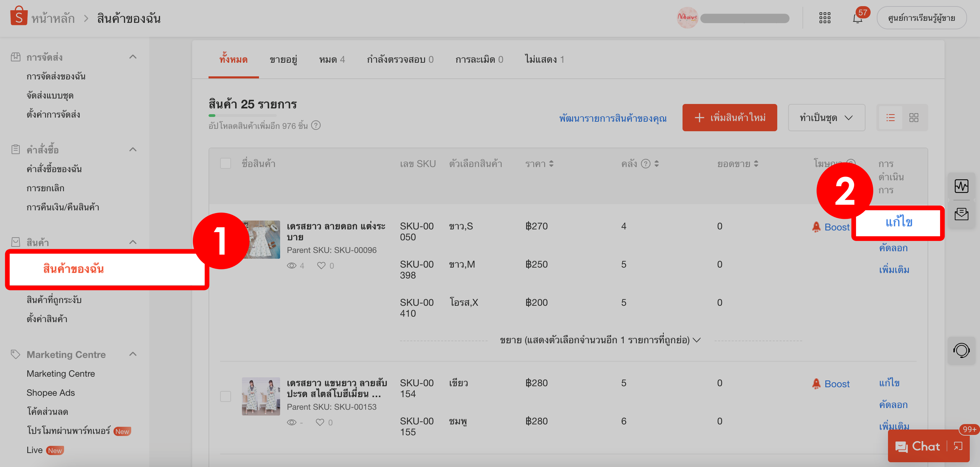Sort products by ราคา price

(x=539, y=163)
